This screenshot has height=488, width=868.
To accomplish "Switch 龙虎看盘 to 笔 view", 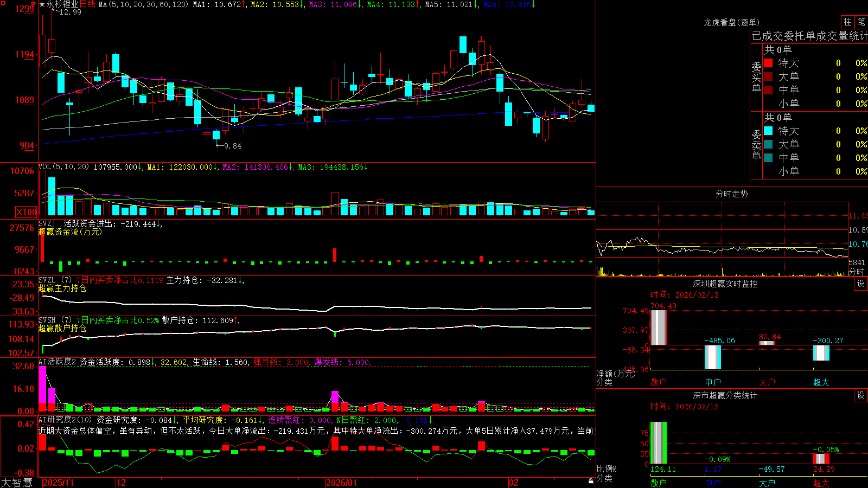I will point(861,22).
